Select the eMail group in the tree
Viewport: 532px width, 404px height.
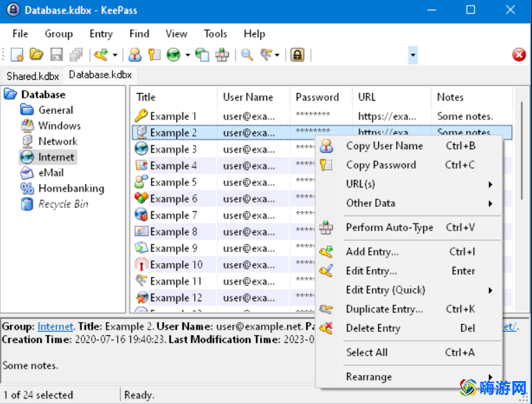coord(51,173)
